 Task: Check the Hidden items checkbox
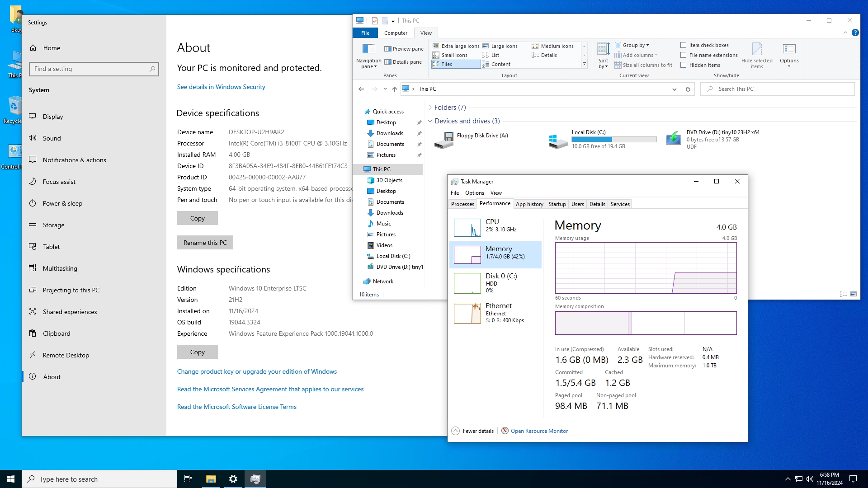683,65
